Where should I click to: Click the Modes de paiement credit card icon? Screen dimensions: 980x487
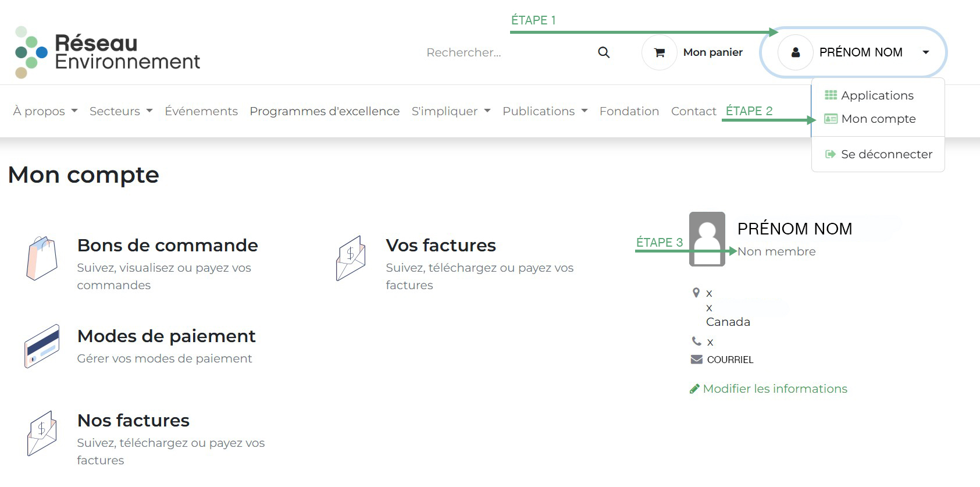(42, 346)
